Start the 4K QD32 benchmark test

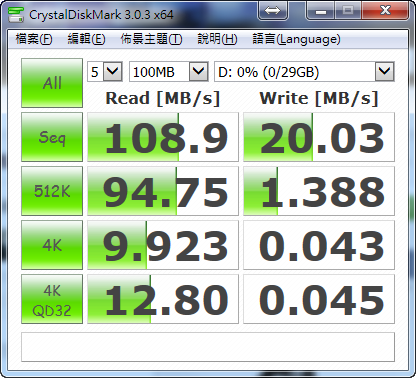[52, 299]
